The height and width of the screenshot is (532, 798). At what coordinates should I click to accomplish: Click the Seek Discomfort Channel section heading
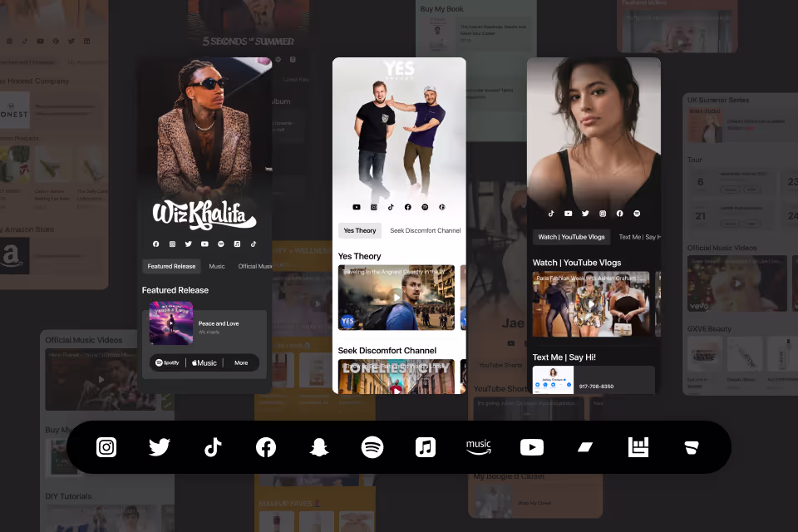(387, 350)
